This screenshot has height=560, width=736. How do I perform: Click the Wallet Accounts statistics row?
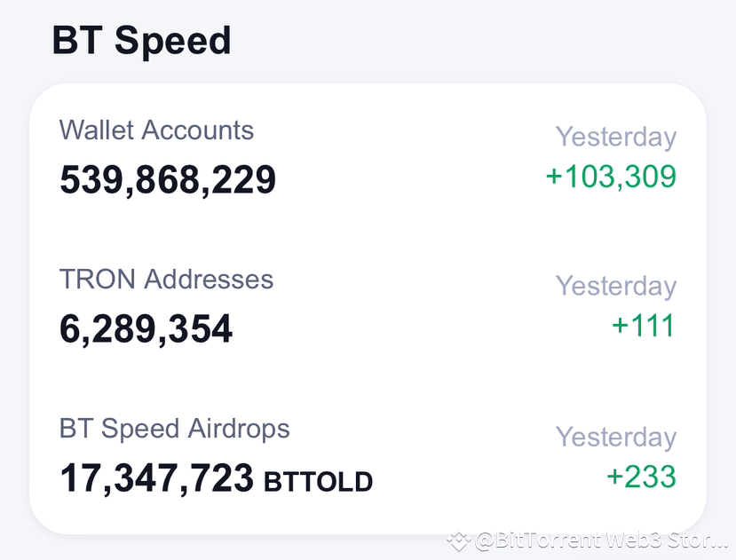click(x=368, y=155)
